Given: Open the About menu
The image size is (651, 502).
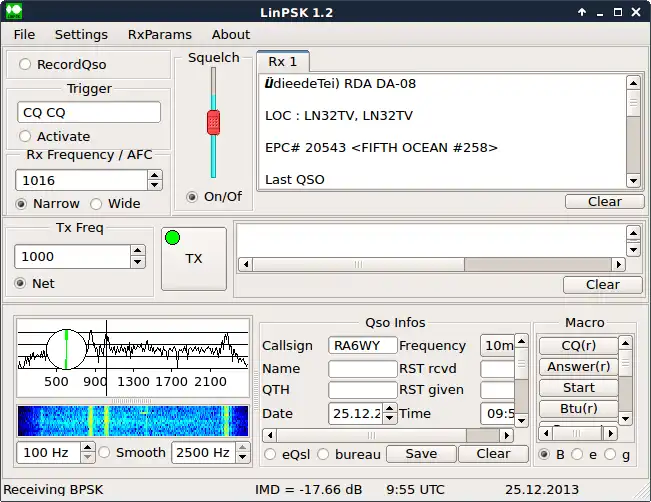Looking at the screenshot, I should click(x=231, y=34).
